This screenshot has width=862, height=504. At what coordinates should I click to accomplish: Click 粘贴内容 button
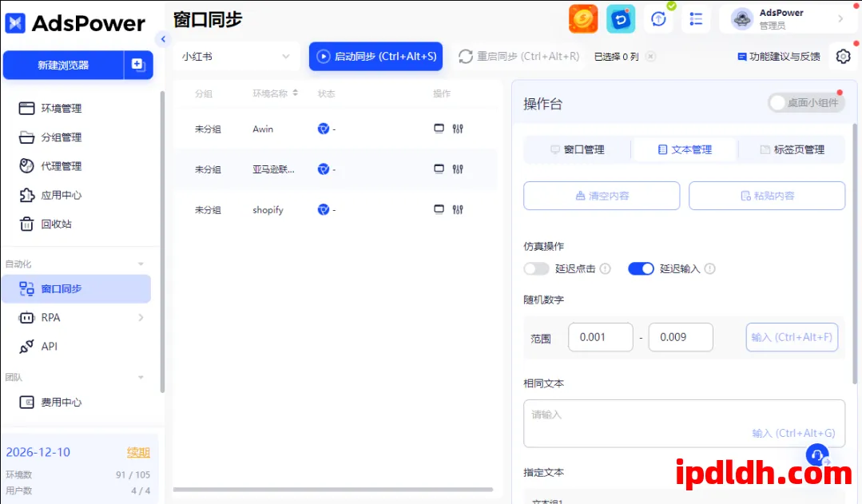767,196
